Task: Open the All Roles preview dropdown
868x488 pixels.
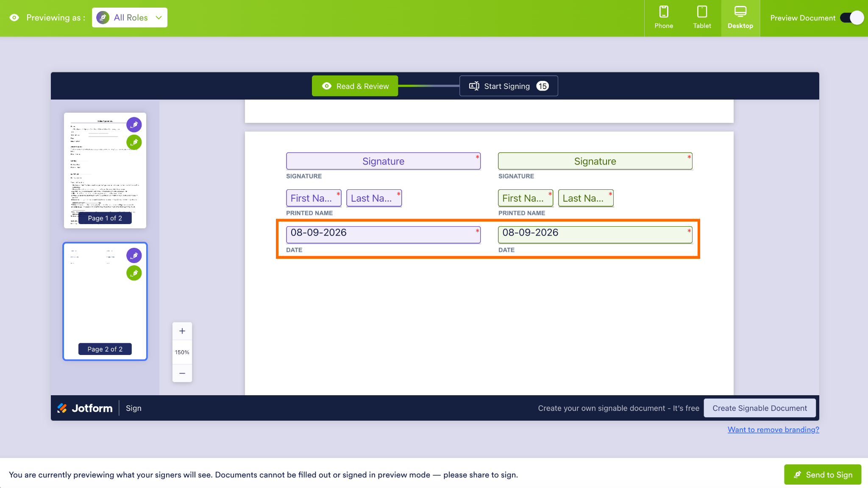Action: pos(129,17)
